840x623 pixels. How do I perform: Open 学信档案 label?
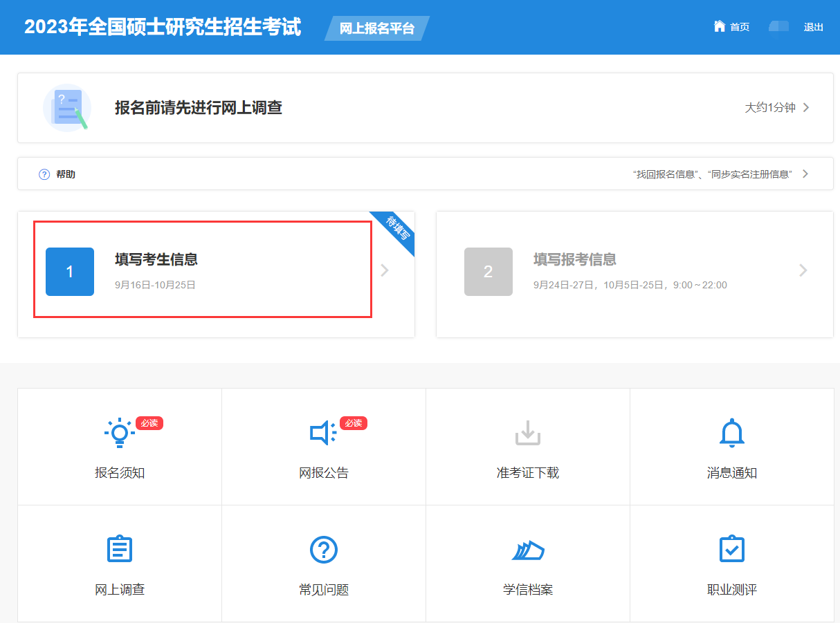528,590
